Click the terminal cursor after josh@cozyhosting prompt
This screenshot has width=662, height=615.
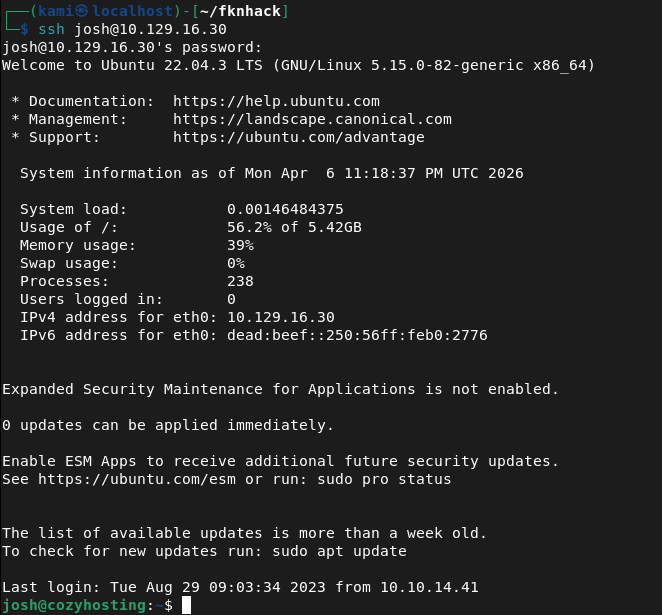tap(186, 605)
